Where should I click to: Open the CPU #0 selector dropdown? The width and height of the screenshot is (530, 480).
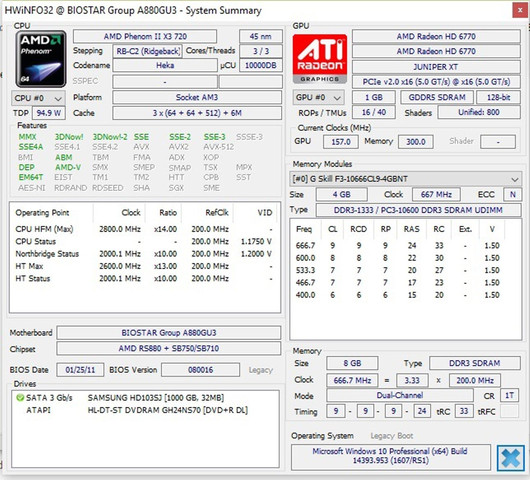[x=38, y=98]
